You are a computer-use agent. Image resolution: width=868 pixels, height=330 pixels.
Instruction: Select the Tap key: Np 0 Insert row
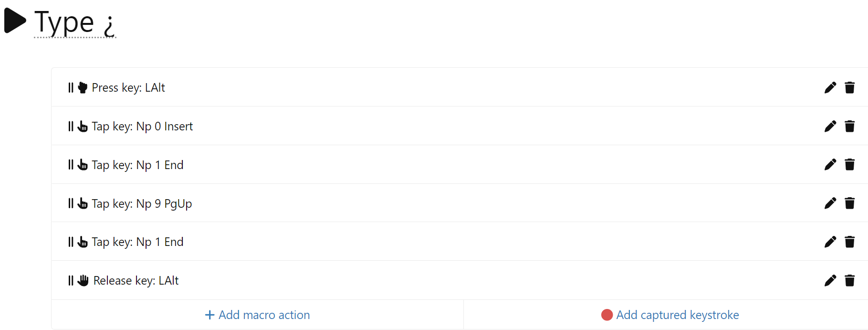(142, 126)
